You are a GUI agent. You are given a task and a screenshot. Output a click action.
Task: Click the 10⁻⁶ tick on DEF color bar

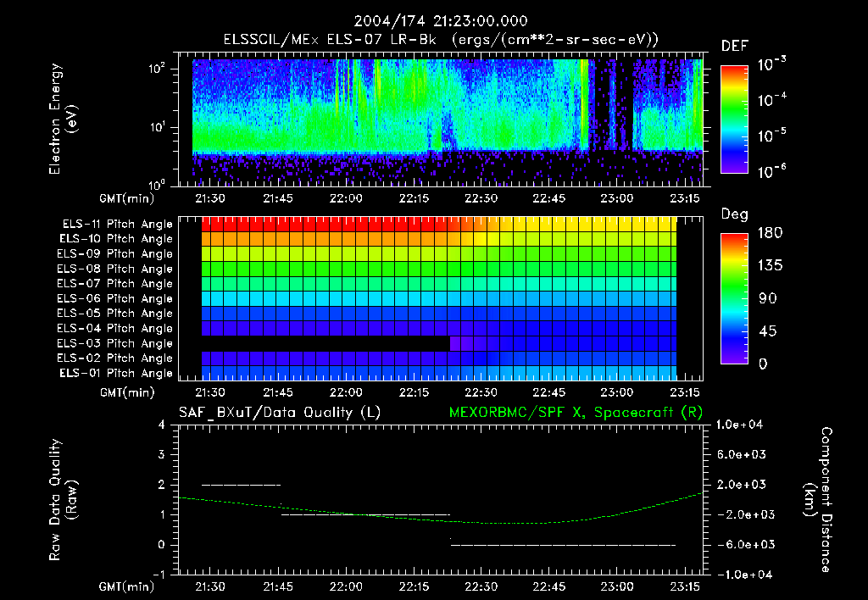pyautogui.click(x=772, y=170)
